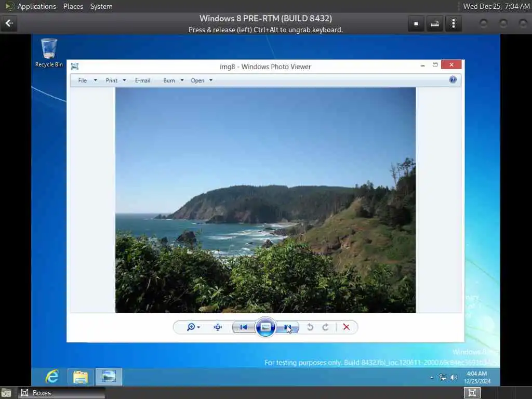The height and width of the screenshot is (399, 532).
Task: Start the slide show with center button
Action: click(x=265, y=327)
